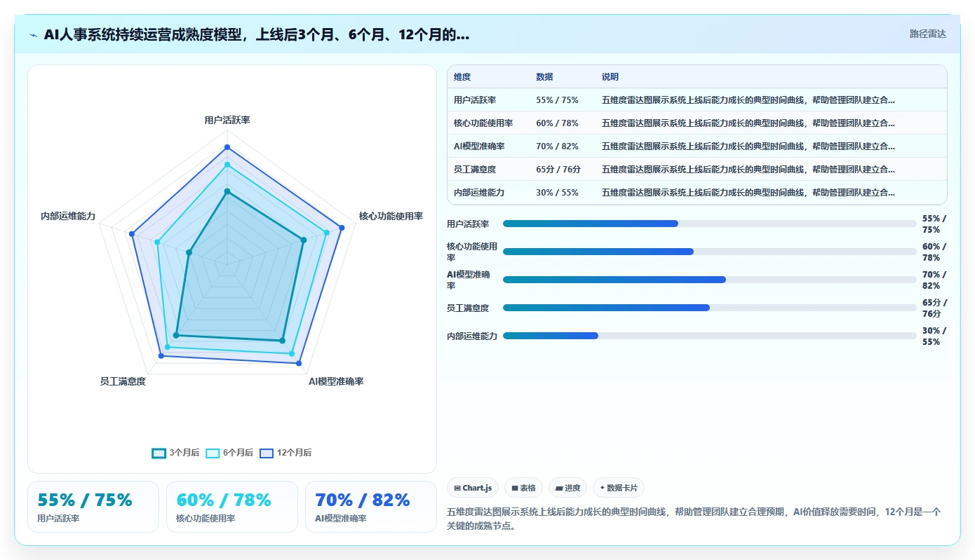Image resolution: width=975 pixels, height=560 pixels.
Task: Select the 核心功能使用率 table row
Action: click(697, 123)
